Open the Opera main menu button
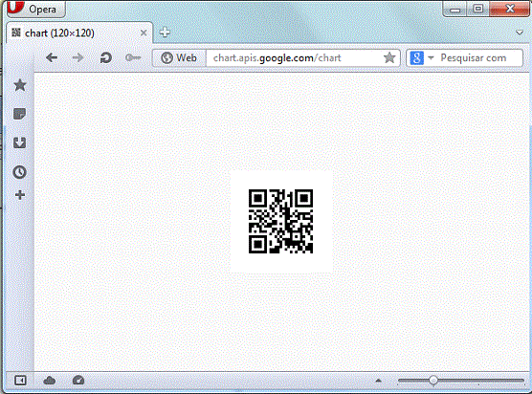 (36, 9)
